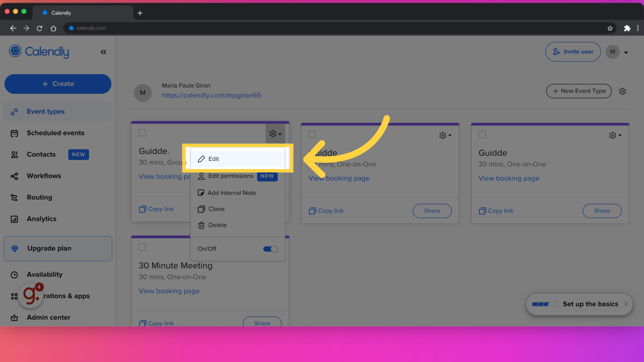Click the Admin center sidebar icon
The image size is (644, 362).
[x=14, y=317]
